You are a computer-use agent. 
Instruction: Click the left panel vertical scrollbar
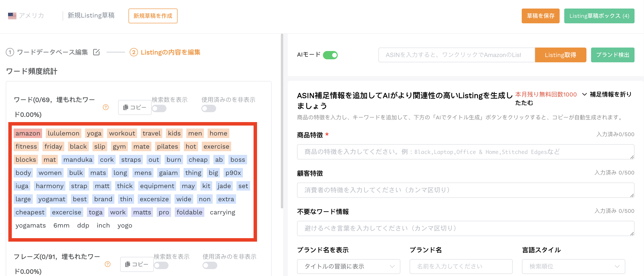(282, 121)
